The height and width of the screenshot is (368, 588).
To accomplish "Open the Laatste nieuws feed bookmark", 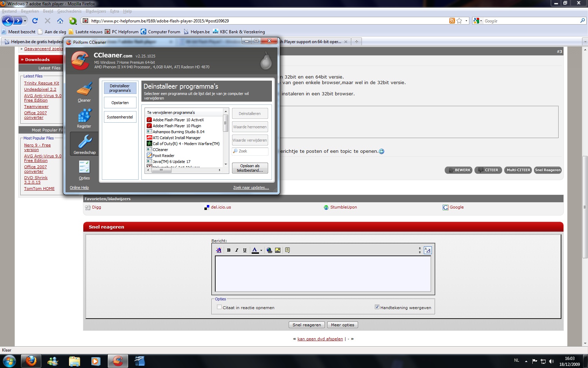I will (x=86, y=32).
